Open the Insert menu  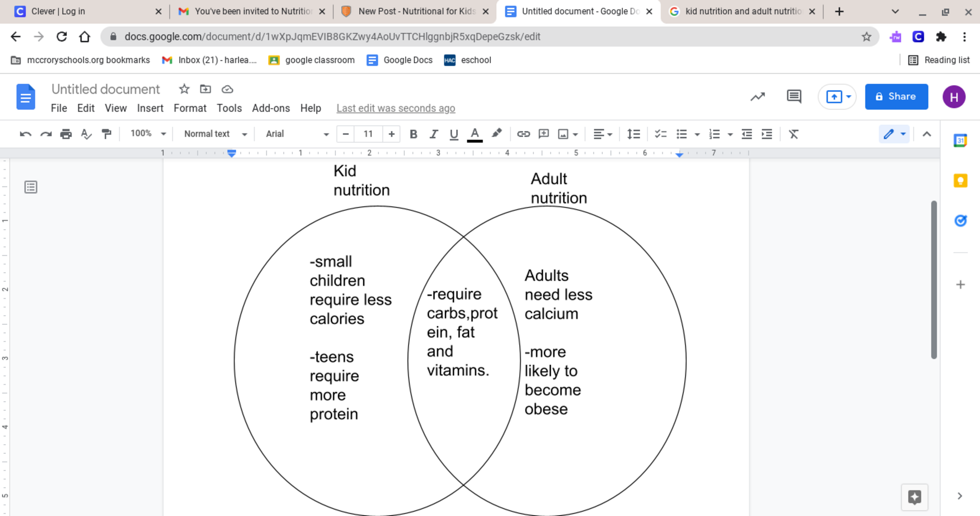pos(150,109)
